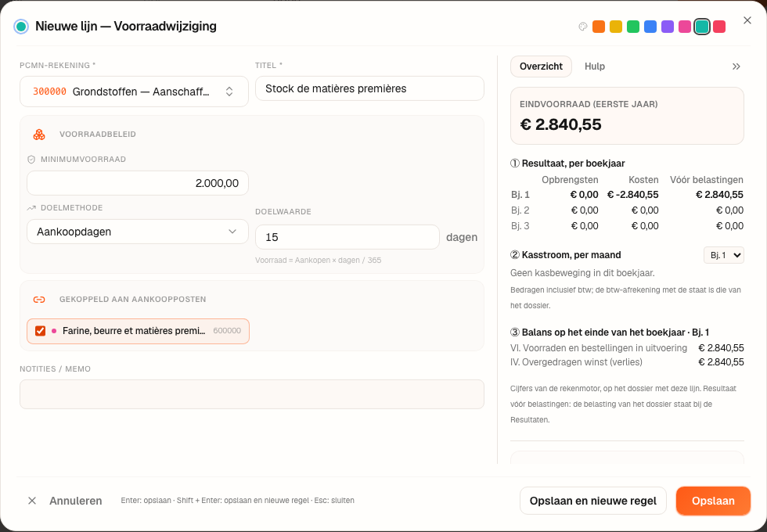Click the Resultaat, per boekjaar heading
This screenshot has height=532, width=767.
click(567, 164)
